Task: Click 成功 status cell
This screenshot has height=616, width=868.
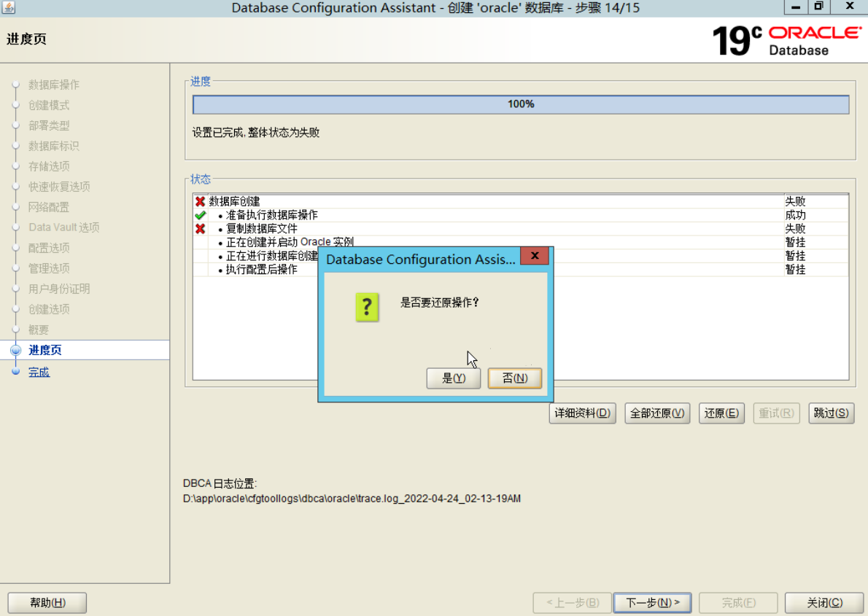Action: tap(795, 215)
